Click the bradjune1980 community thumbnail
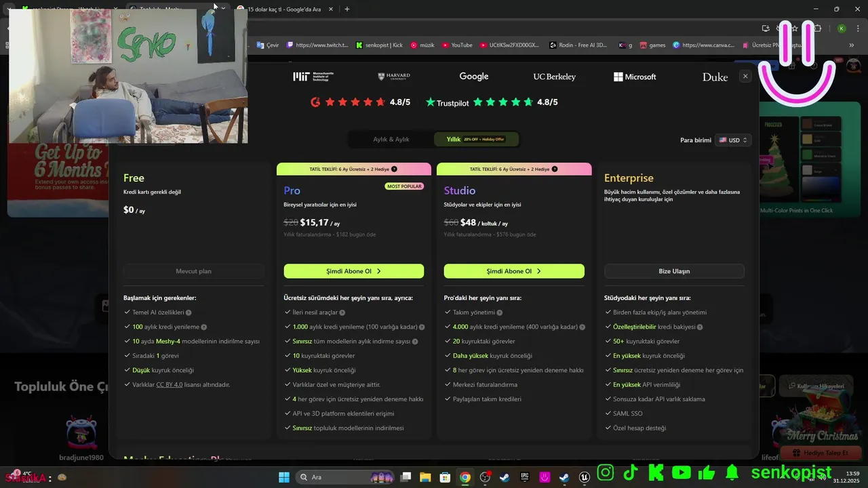The width and height of the screenshot is (868, 488). (81, 434)
